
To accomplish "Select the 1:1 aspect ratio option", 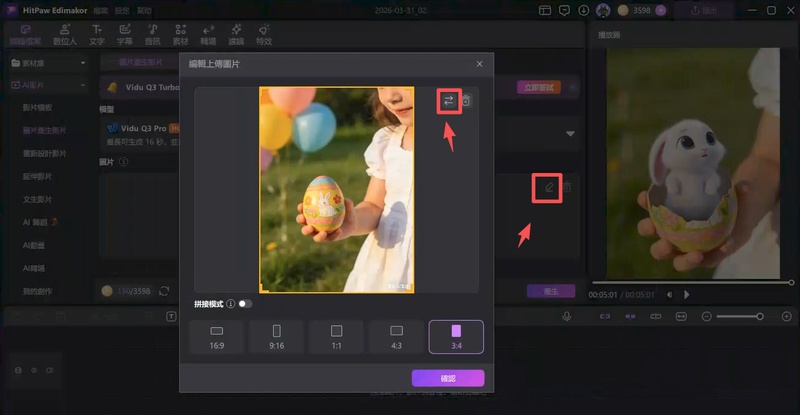I will point(337,337).
